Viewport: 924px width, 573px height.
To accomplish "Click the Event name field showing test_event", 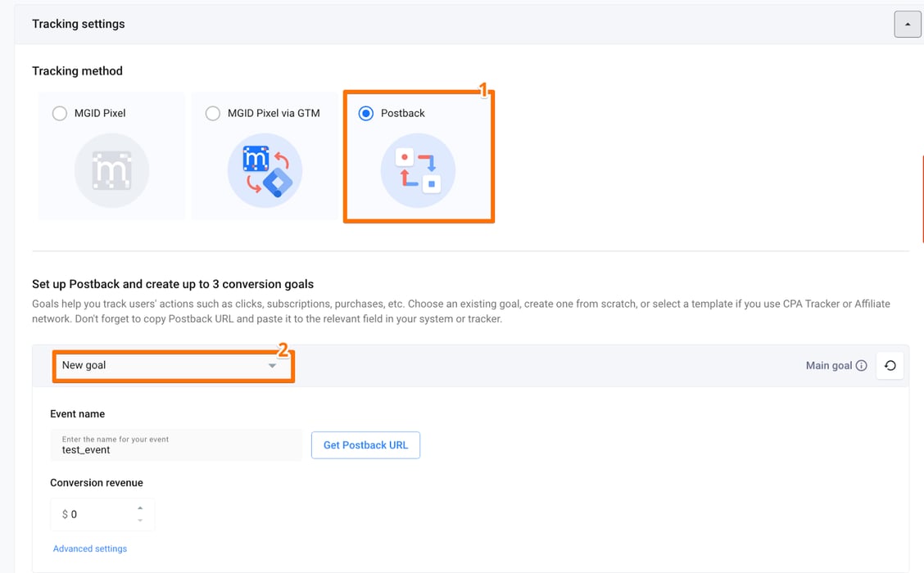I will click(176, 444).
